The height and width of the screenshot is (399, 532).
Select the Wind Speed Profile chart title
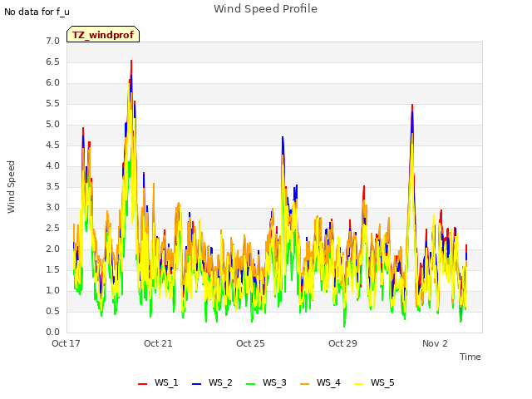point(265,9)
